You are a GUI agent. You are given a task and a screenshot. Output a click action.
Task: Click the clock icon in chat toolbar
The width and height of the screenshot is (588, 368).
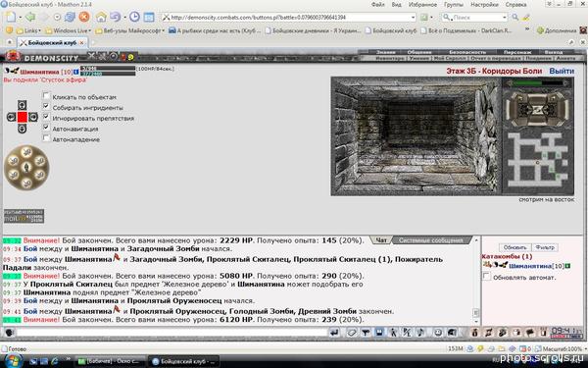(x=438, y=333)
